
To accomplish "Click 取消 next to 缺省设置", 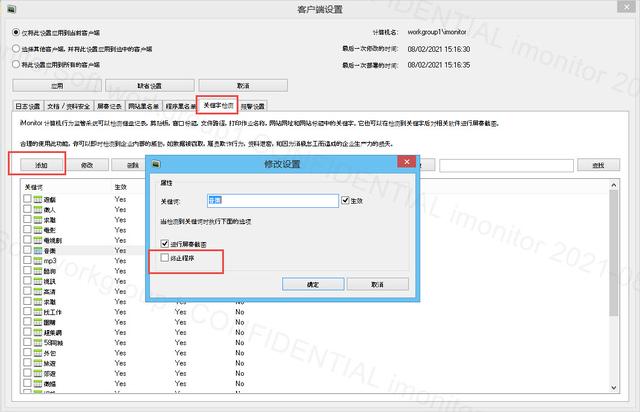I will pos(243,86).
